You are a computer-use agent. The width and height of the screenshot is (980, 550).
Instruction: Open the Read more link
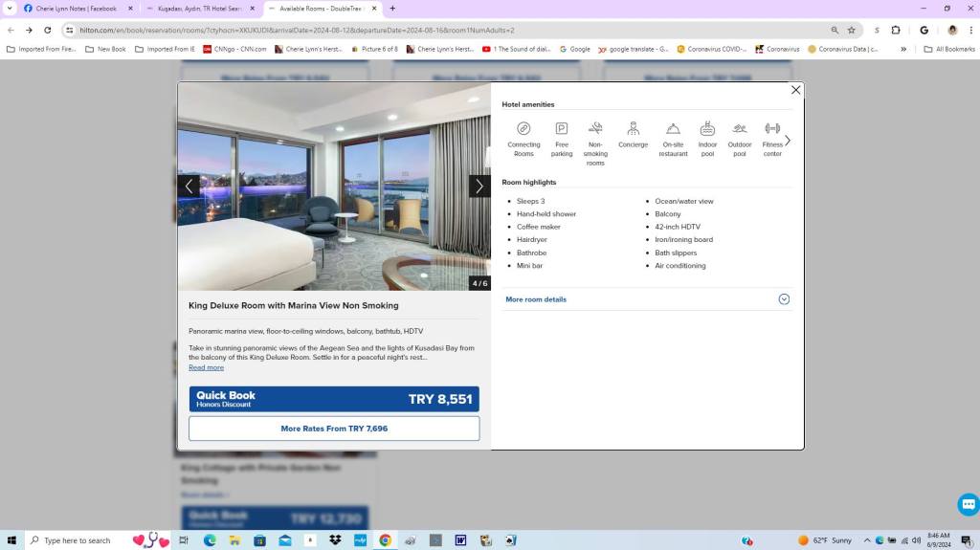(206, 367)
